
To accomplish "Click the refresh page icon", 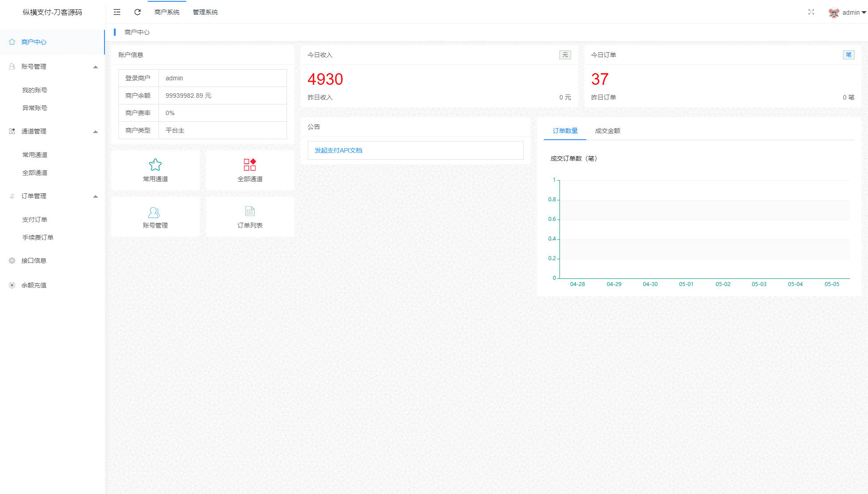I will coord(138,12).
